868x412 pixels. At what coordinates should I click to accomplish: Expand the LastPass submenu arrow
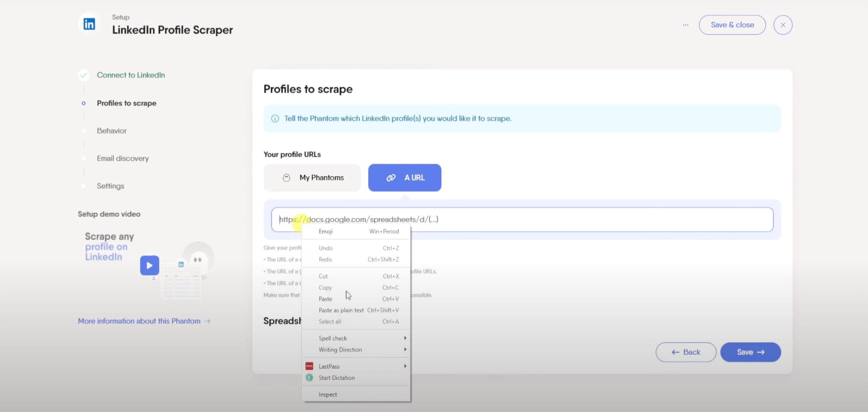[x=405, y=366]
